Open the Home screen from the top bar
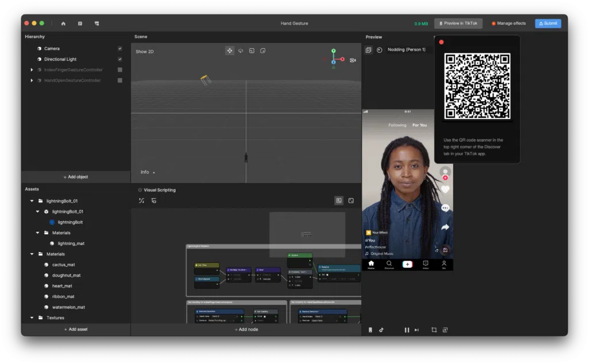 [x=63, y=23]
